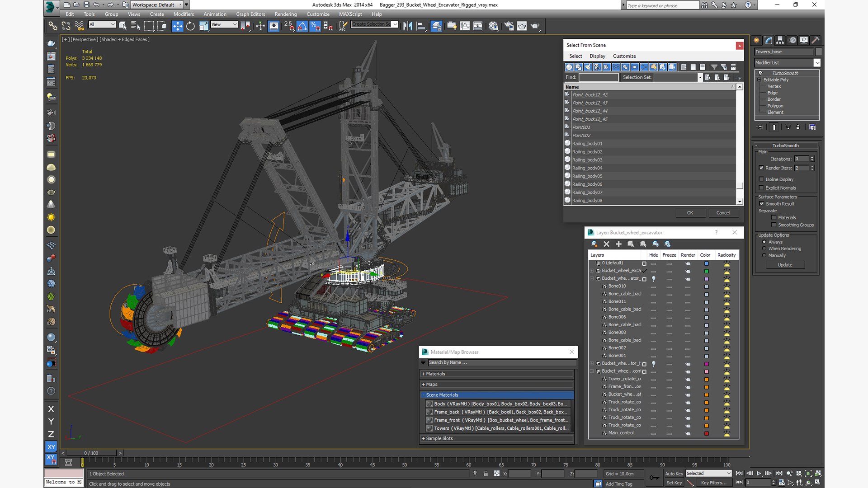Open the Rendering menu
The height and width of the screenshot is (488, 868).
tap(286, 14)
